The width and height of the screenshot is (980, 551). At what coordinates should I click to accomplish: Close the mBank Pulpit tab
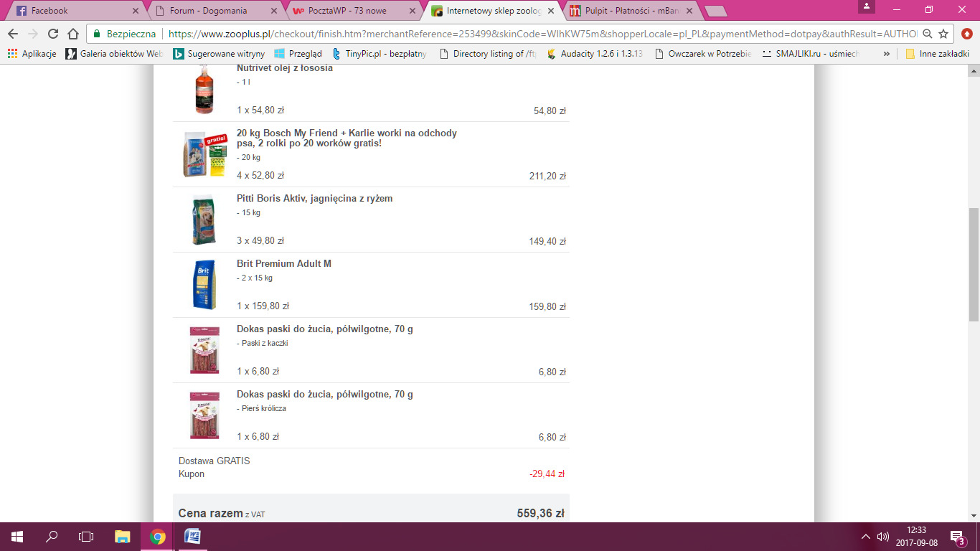point(689,11)
